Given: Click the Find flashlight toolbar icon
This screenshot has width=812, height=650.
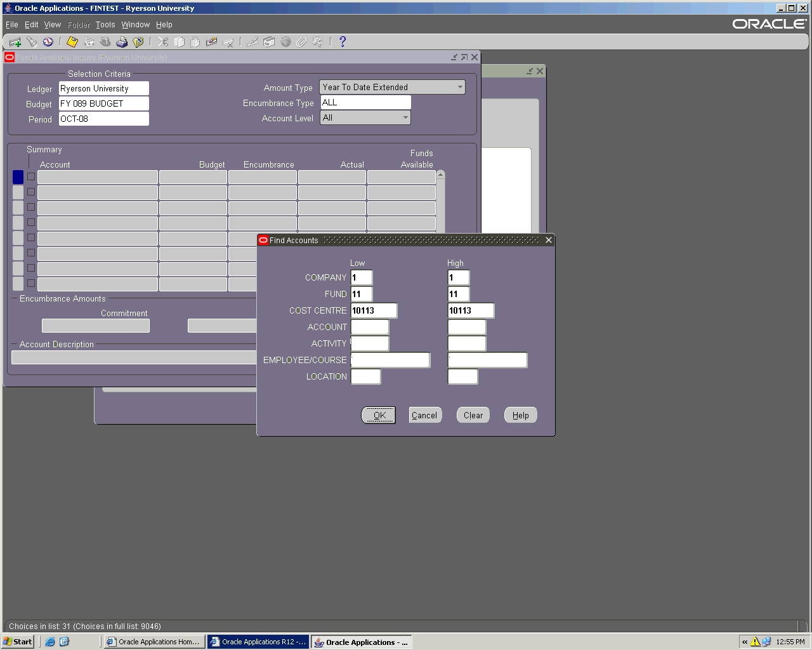Looking at the screenshot, I should coord(32,42).
